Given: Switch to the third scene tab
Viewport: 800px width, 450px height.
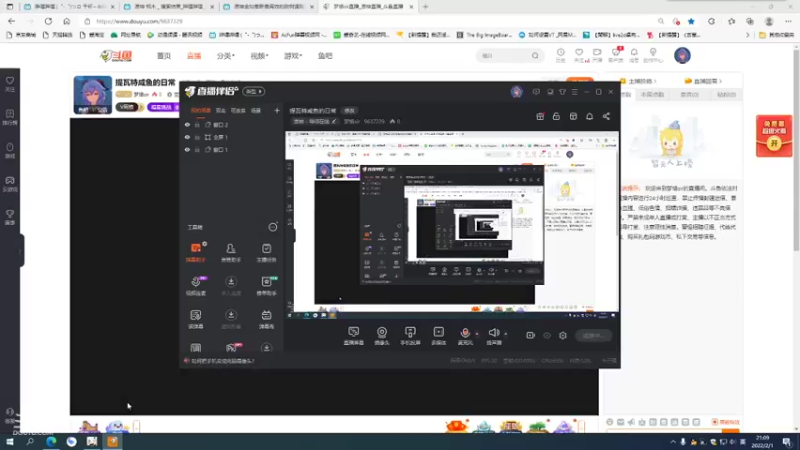Looking at the screenshot, I should pyautogui.click(x=238, y=110).
